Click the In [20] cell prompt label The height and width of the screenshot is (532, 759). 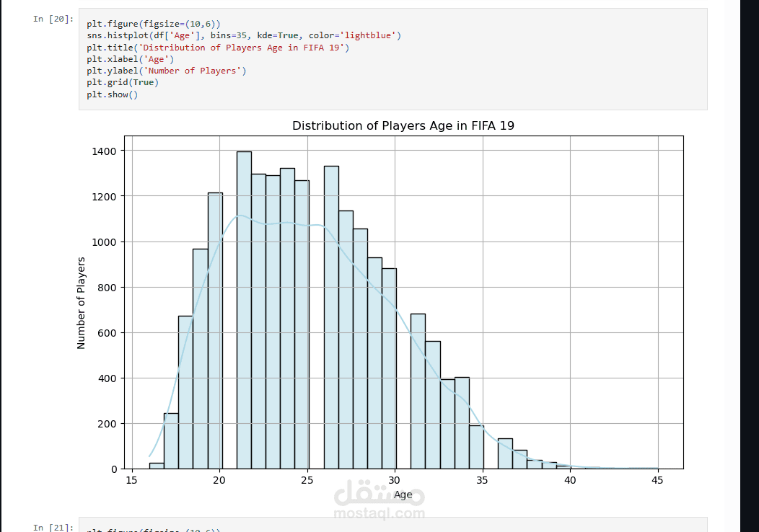[x=53, y=19]
